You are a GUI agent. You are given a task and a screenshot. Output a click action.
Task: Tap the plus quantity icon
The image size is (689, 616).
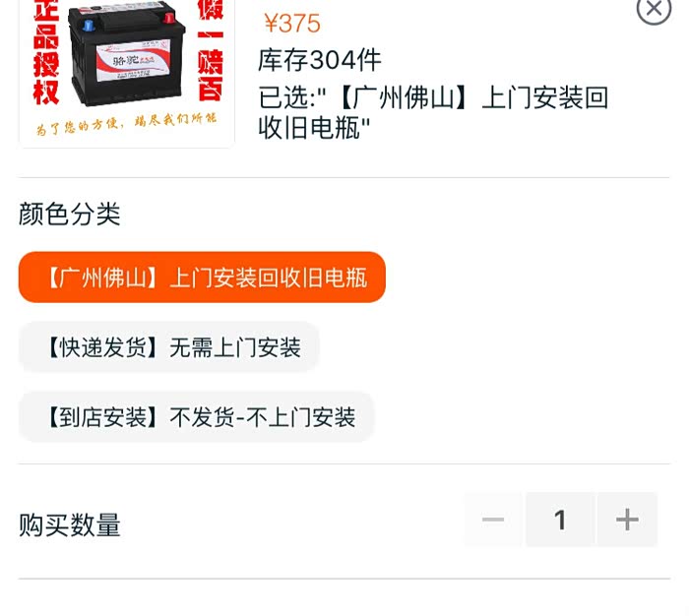(x=627, y=520)
